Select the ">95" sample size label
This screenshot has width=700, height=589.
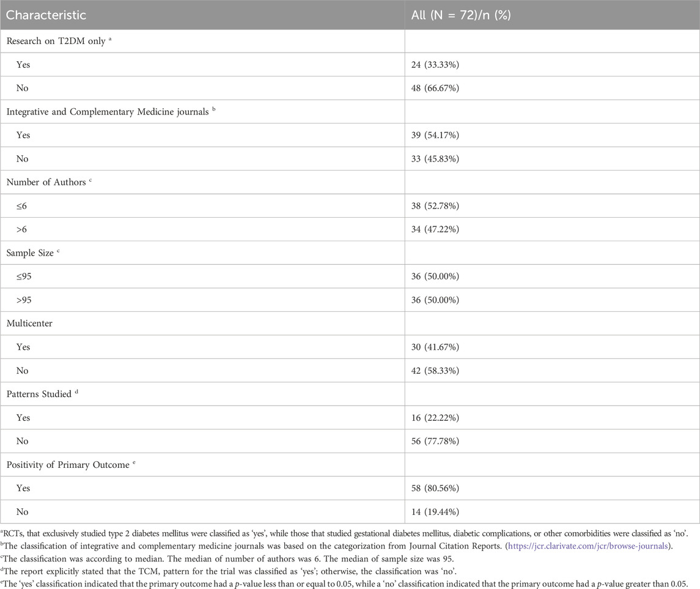click(x=24, y=300)
